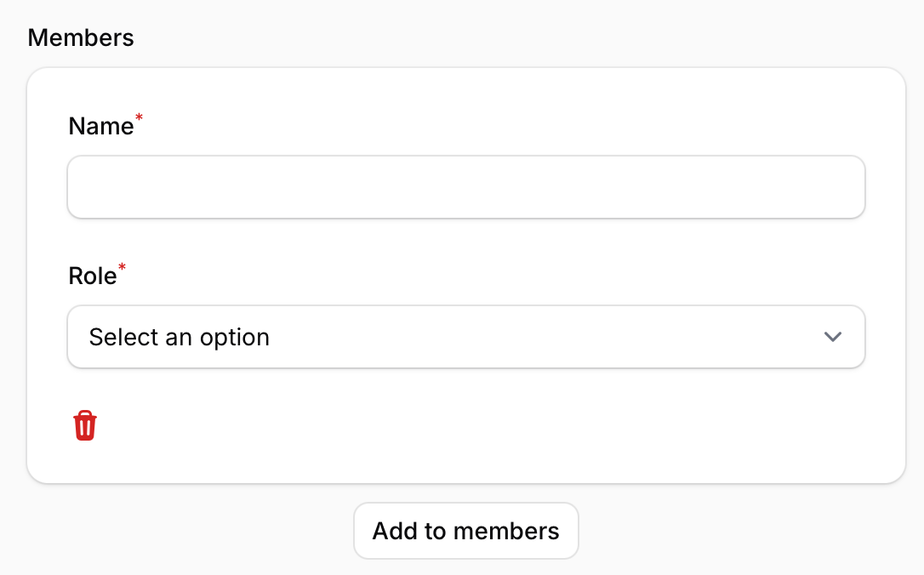The width and height of the screenshot is (924, 575).
Task: Click inside the empty Name field
Action: pyautogui.click(x=465, y=187)
